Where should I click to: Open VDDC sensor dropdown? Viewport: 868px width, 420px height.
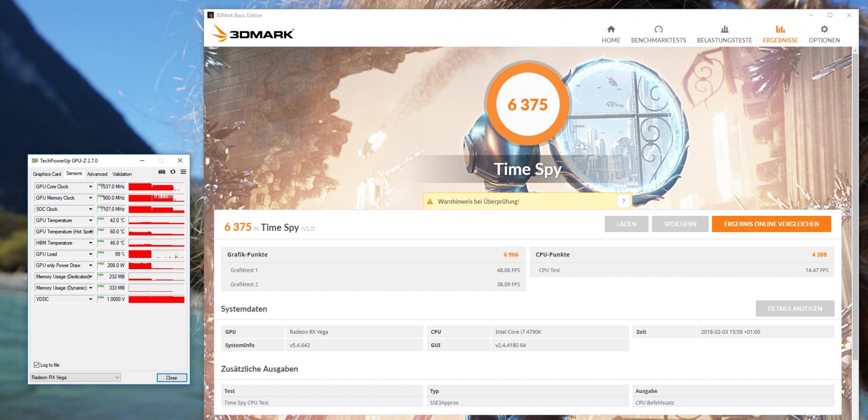coord(90,299)
